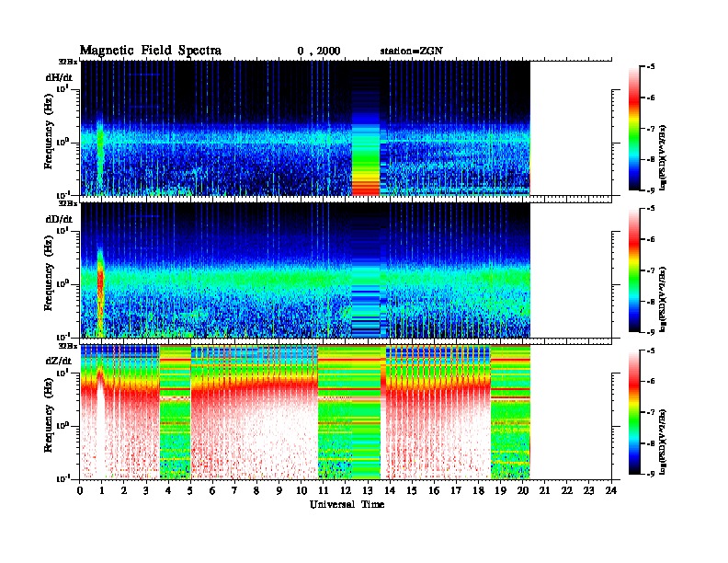This screenshot has width=728, height=563.
Task: Click the 32Hz label atop dH/dt panel
Action: coord(68,62)
